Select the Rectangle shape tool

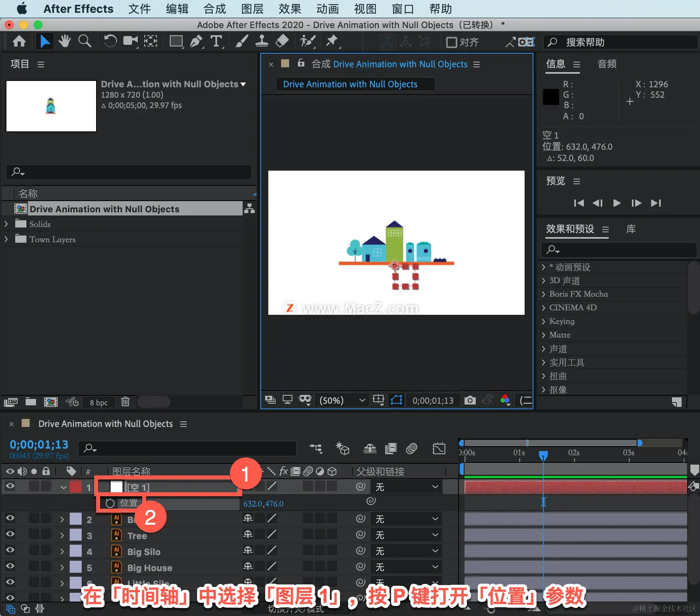pos(176,41)
